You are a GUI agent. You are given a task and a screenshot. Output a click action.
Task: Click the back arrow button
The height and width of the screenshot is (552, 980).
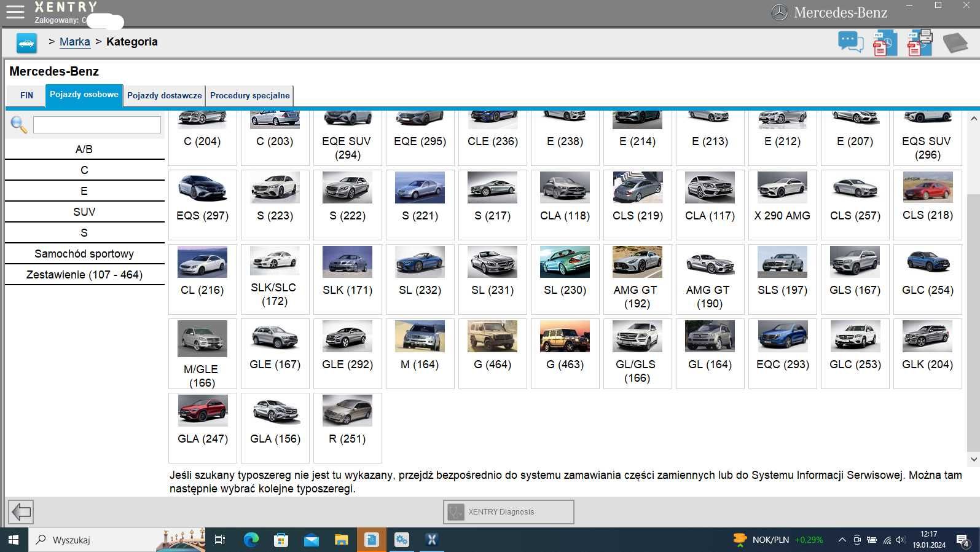[x=21, y=511]
